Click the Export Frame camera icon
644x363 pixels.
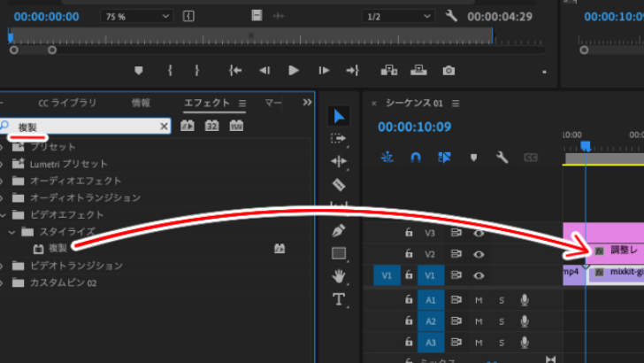[448, 71]
